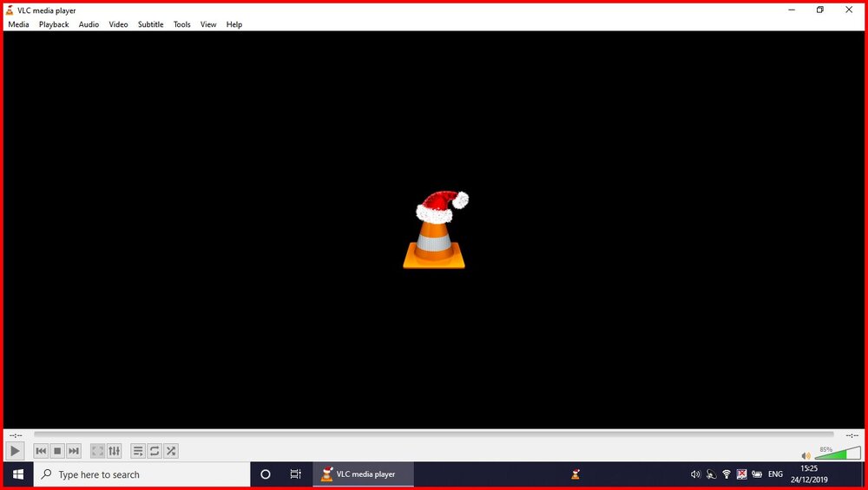Start playback with the Play button
The image size is (868, 490).
click(15, 451)
